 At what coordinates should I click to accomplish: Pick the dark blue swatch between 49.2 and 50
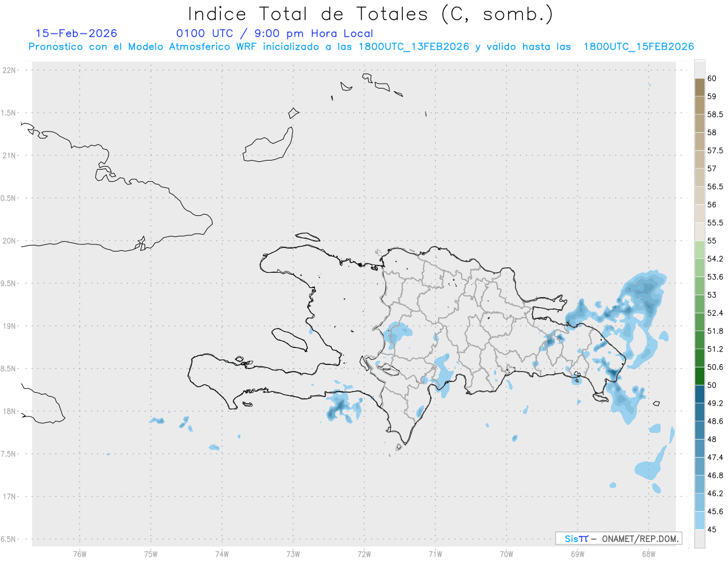[x=699, y=394]
